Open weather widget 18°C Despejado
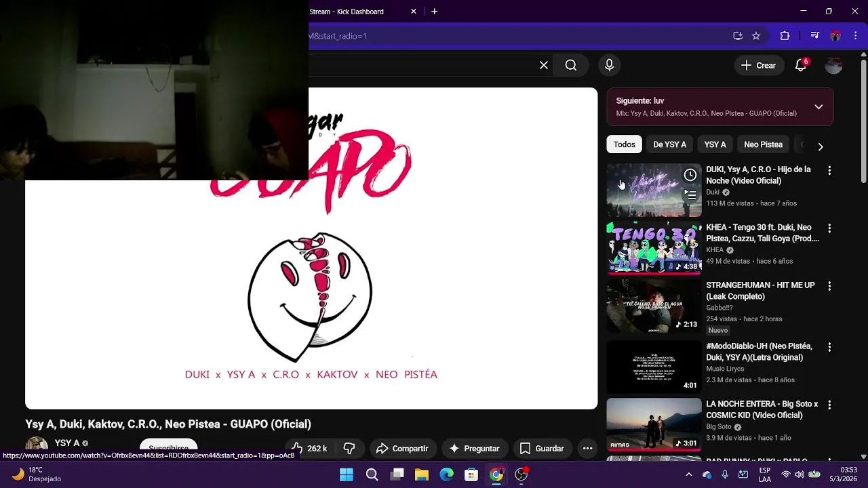The image size is (868, 488). [x=37, y=474]
